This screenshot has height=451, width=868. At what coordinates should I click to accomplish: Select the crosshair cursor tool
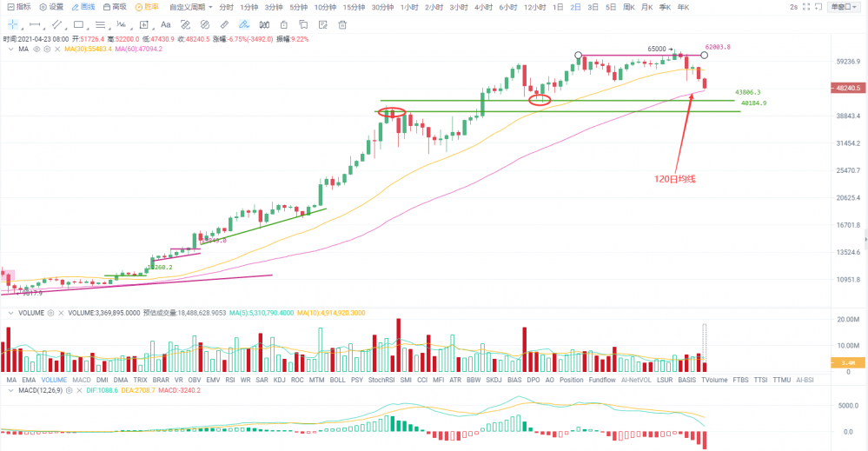(13, 25)
